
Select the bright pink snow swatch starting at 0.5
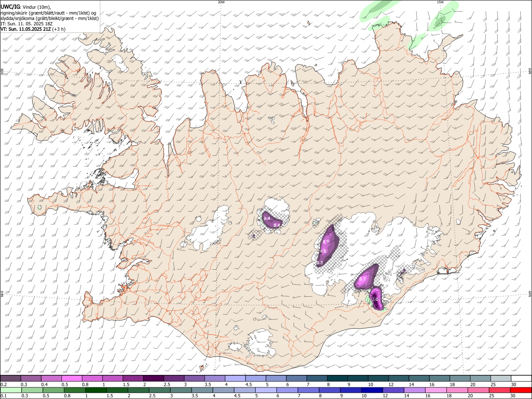(x=71, y=378)
